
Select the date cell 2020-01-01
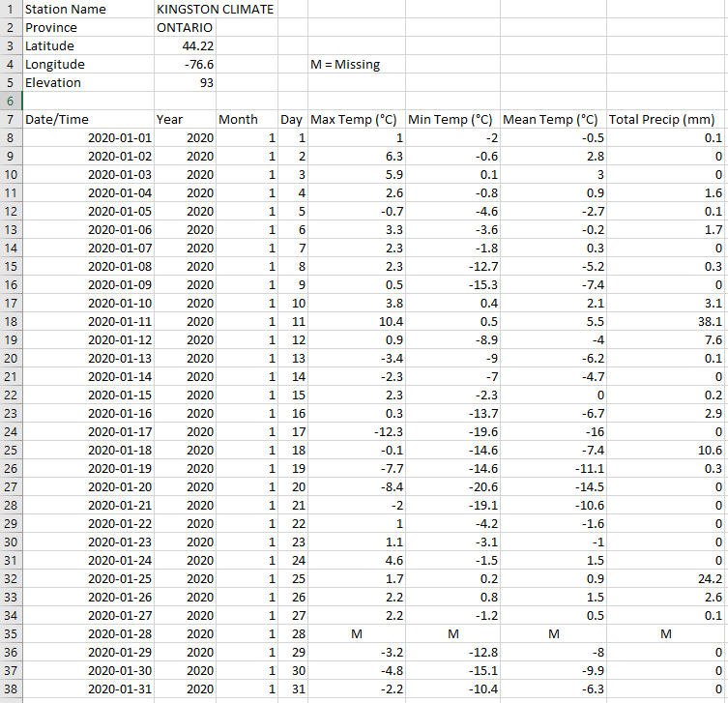click(88, 138)
